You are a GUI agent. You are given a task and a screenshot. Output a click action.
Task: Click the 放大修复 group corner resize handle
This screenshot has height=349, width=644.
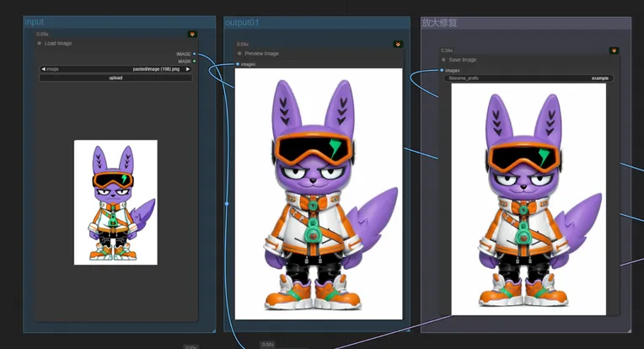629,330
